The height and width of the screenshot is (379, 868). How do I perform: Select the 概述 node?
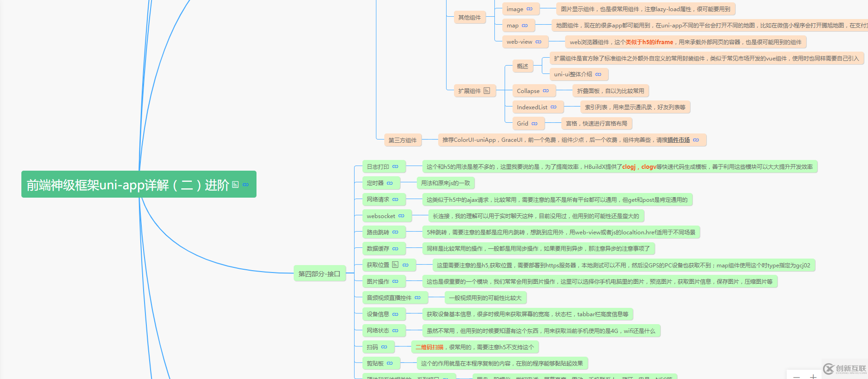coord(522,66)
